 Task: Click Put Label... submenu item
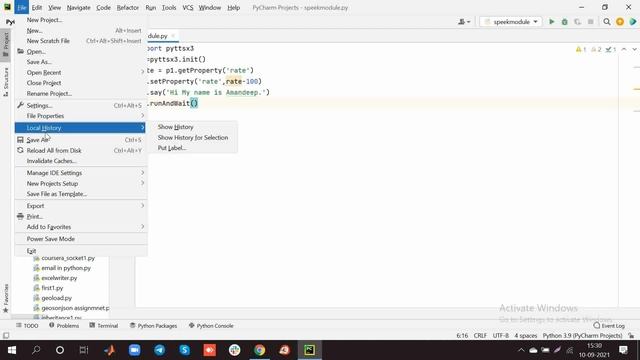pos(193,148)
